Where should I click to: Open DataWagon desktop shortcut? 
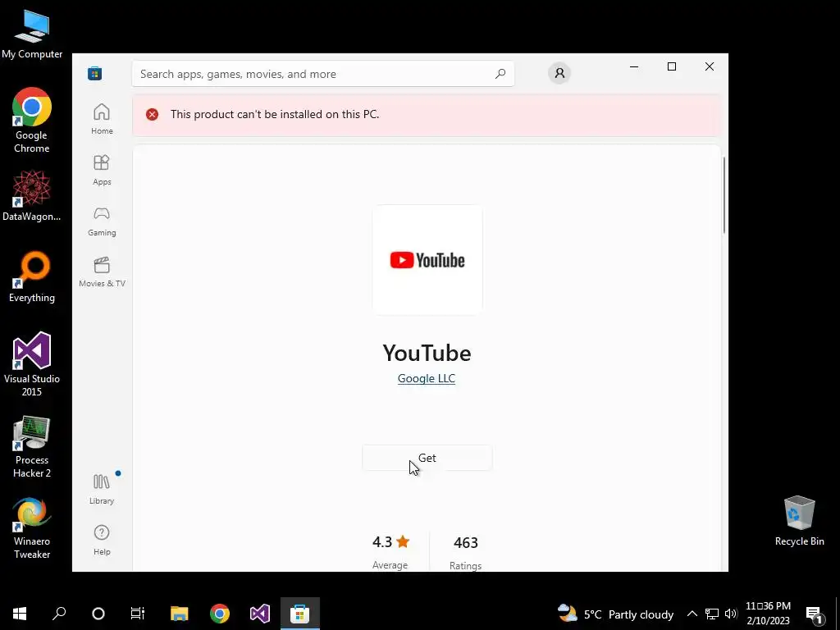click(32, 195)
